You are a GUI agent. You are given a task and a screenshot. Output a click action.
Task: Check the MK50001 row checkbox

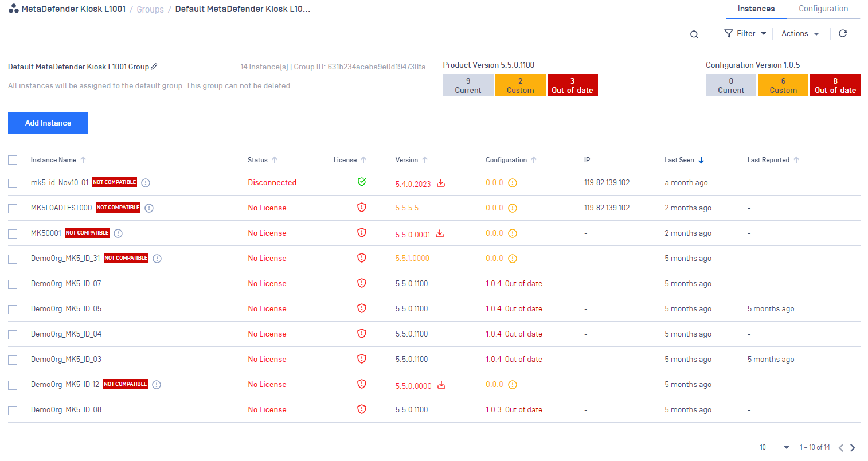click(13, 234)
